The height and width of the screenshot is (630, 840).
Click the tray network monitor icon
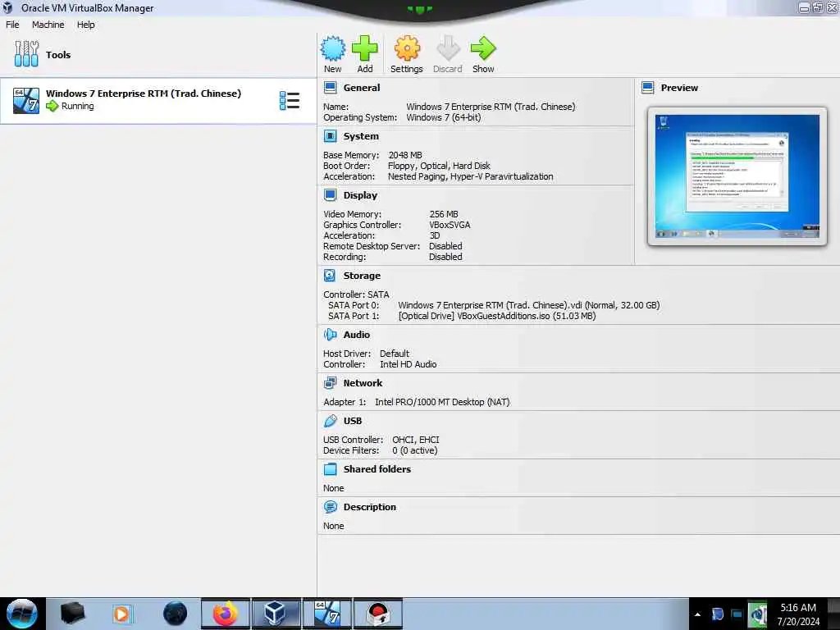click(x=737, y=614)
